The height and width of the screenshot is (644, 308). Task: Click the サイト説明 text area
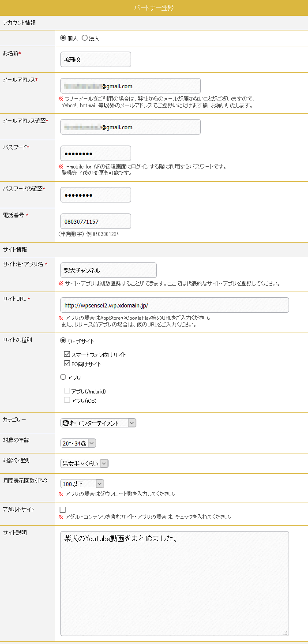175,584
